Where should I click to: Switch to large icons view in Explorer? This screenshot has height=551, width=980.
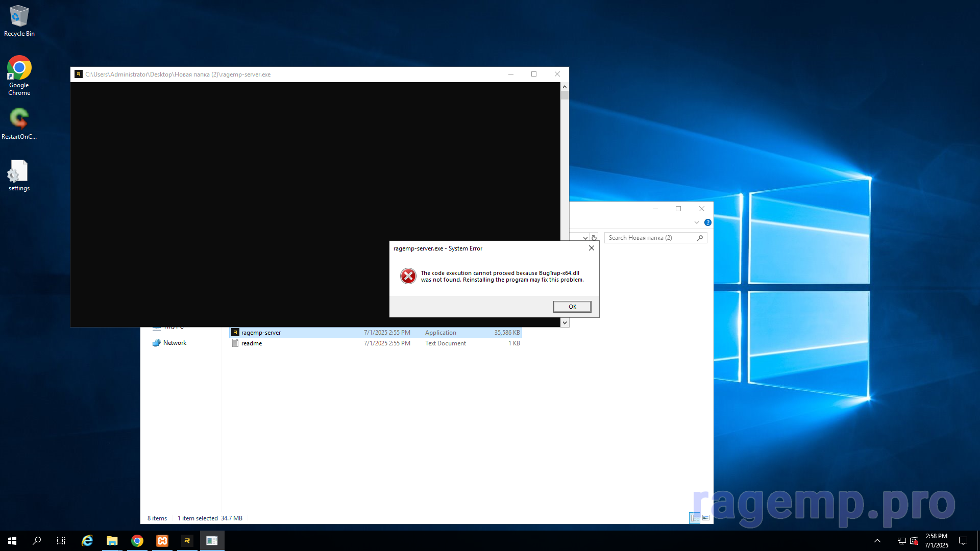(x=706, y=518)
